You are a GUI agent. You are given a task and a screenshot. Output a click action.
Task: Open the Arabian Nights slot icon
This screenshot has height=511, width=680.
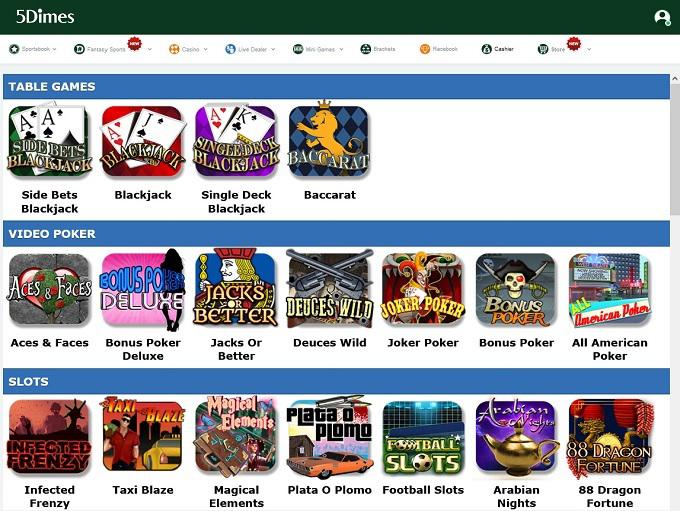point(516,436)
